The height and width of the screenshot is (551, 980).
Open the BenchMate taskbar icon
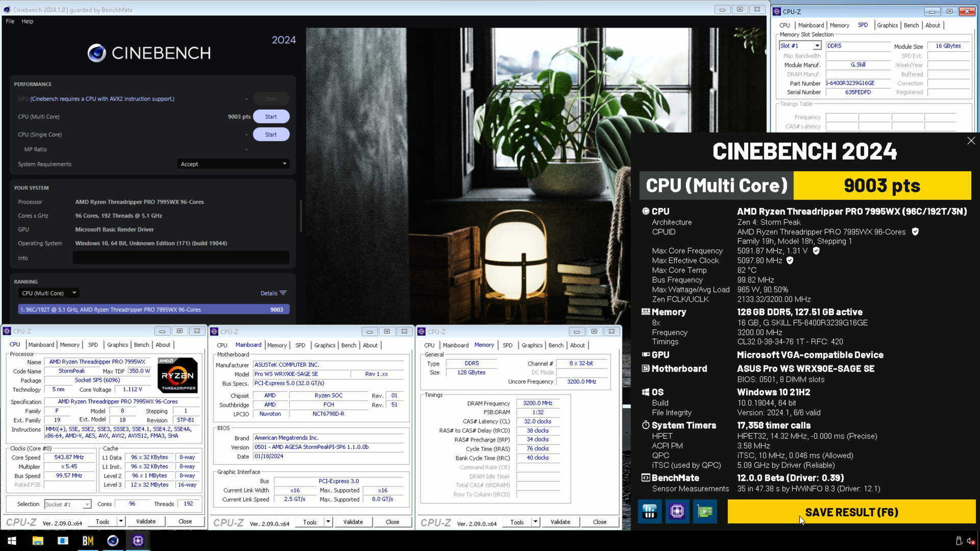click(x=88, y=541)
